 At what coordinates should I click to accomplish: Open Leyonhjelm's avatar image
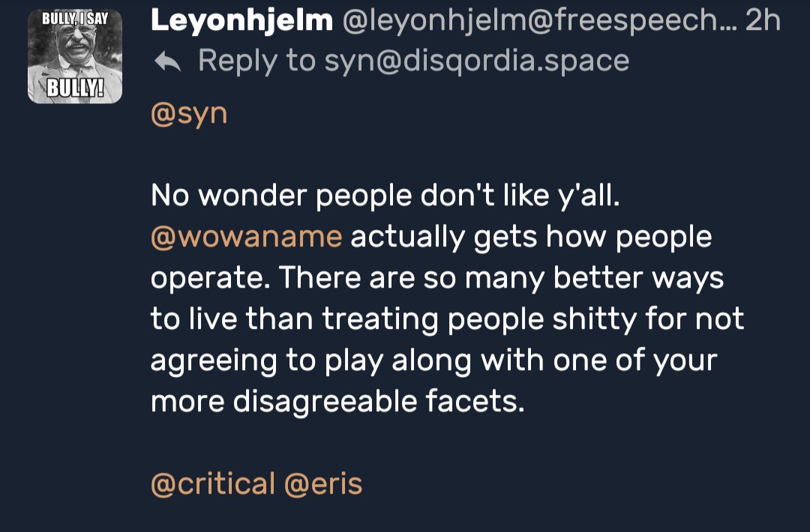pyautogui.click(x=74, y=55)
